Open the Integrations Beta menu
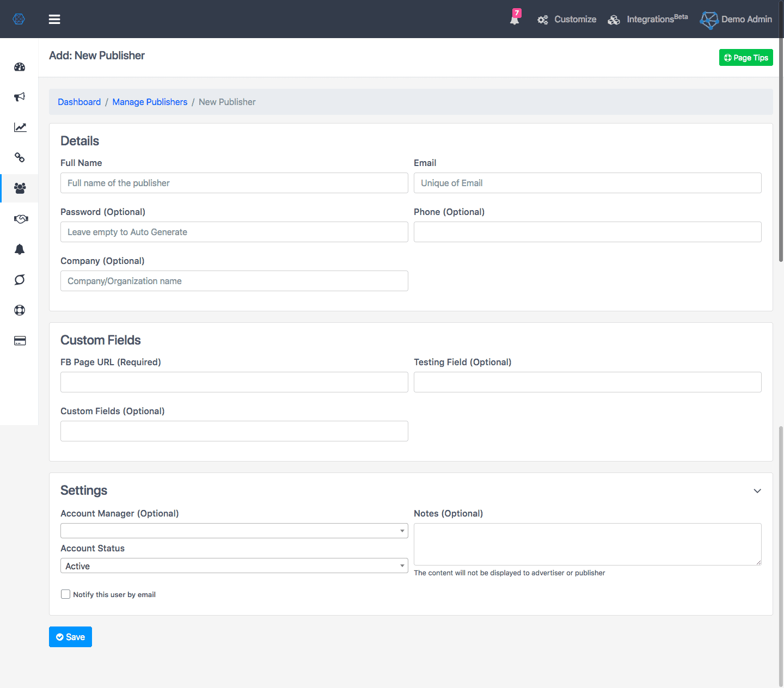 click(x=648, y=20)
